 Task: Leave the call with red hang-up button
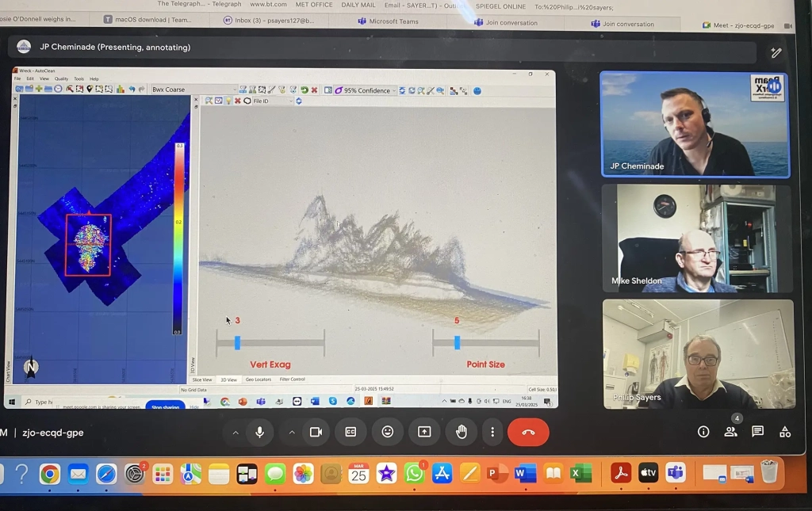click(528, 432)
